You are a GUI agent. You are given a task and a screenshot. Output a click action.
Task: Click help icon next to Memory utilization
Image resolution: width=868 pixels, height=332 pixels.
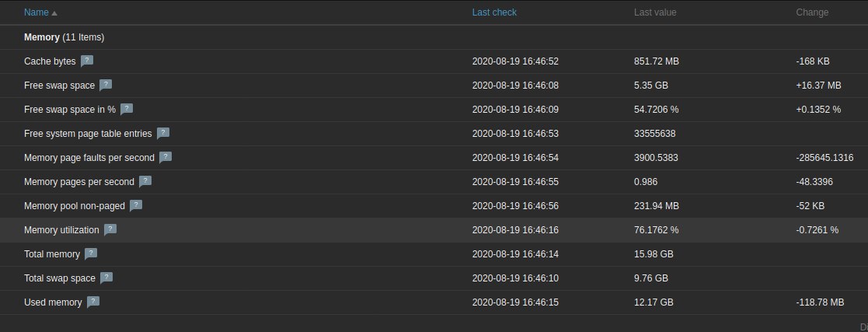tap(110, 229)
